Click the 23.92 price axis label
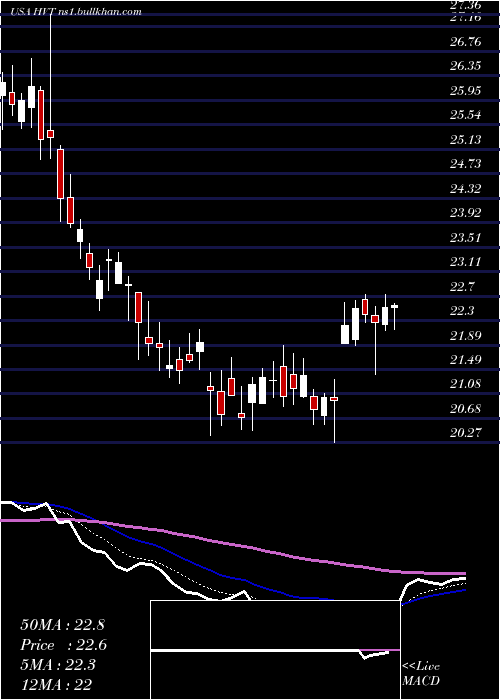Screen dimensions: 500x700 coord(466,212)
